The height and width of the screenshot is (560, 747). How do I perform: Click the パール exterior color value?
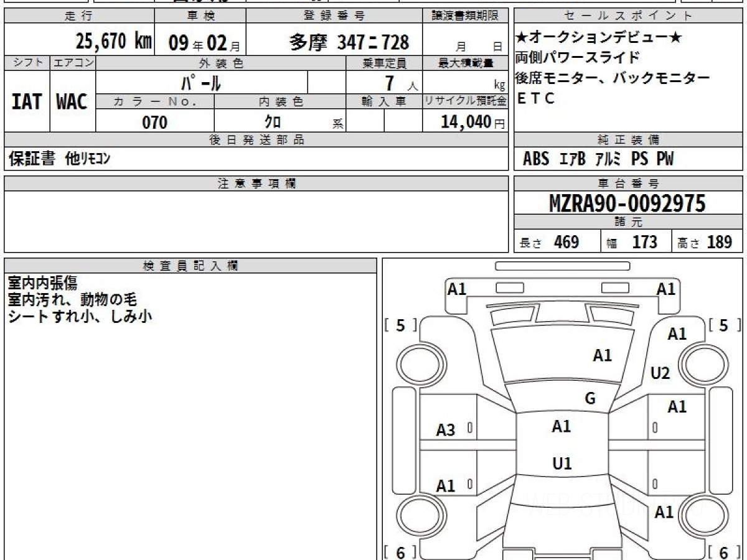click(x=201, y=83)
